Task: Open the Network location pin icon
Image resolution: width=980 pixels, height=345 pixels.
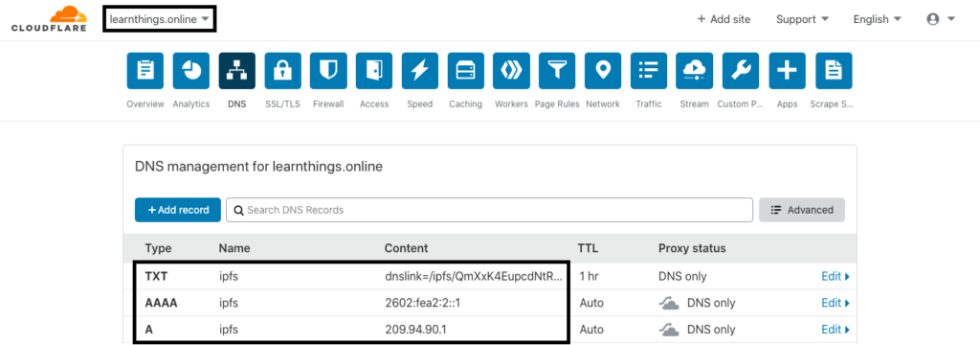Action: (x=603, y=71)
